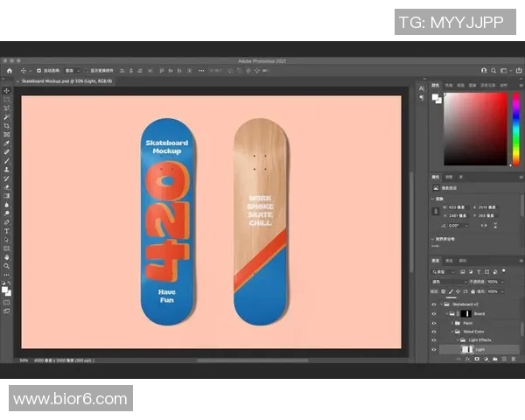Expand the Paint layer group

pyautogui.click(x=454, y=323)
